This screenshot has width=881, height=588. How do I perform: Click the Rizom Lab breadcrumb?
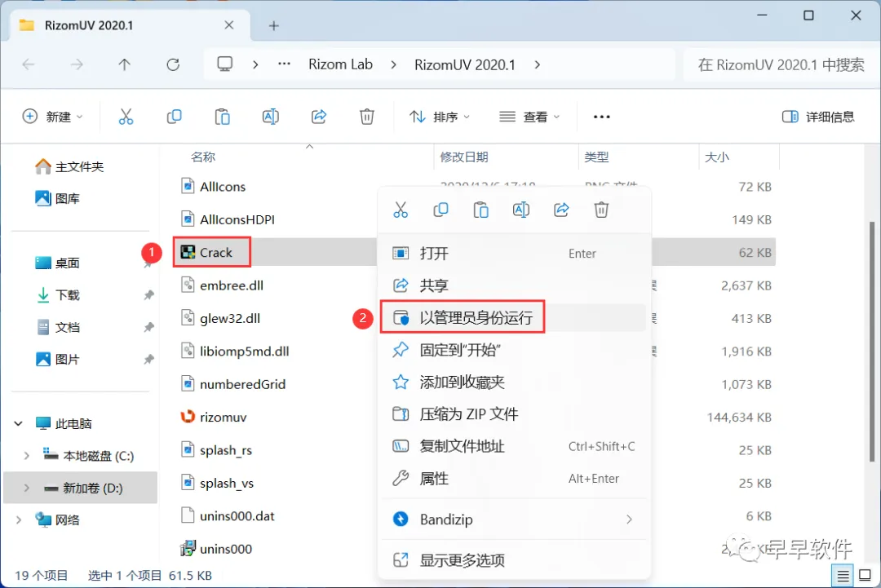[x=340, y=64]
